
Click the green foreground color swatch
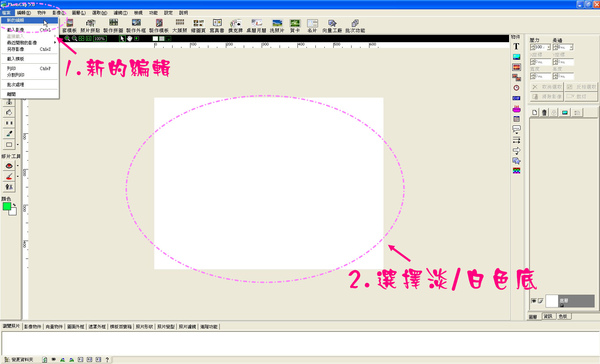[x=7, y=206]
